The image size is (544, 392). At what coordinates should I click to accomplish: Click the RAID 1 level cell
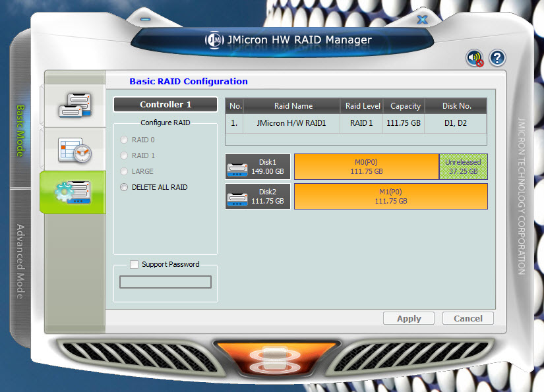pyautogui.click(x=361, y=123)
